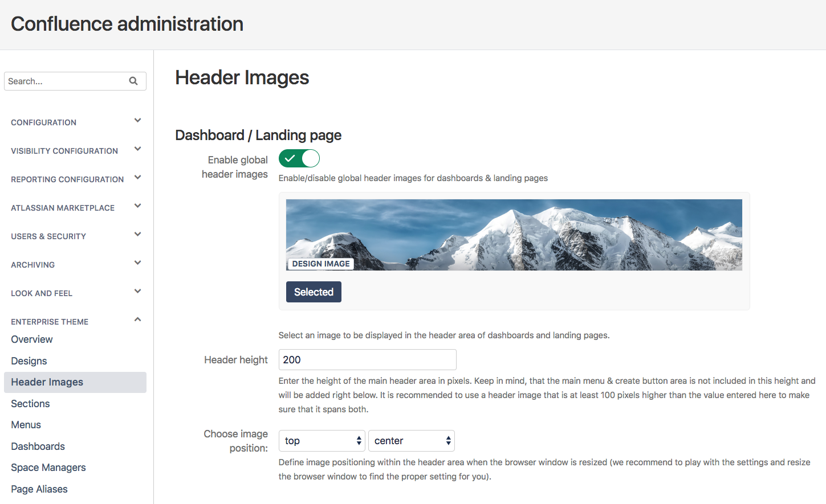The height and width of the screenshot is (504, 826).
Task: Expand the Reporting Configuration section chevron
Action: point(137,177)
